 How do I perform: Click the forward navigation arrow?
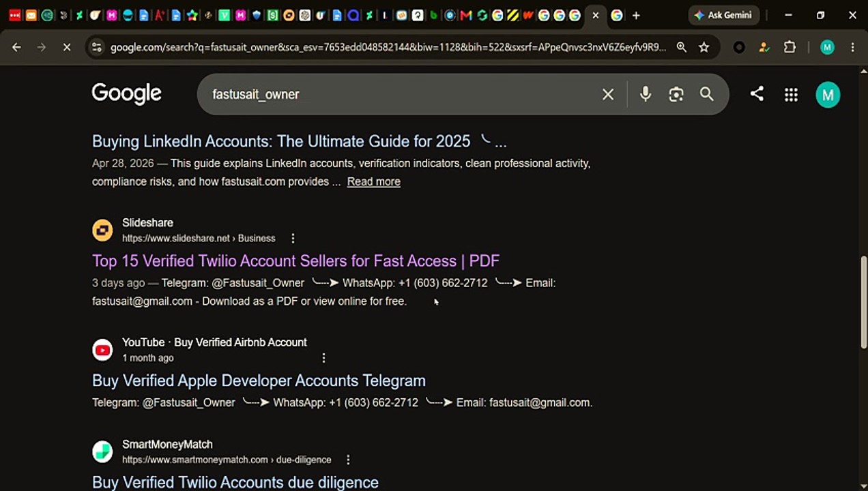point(42,47)
